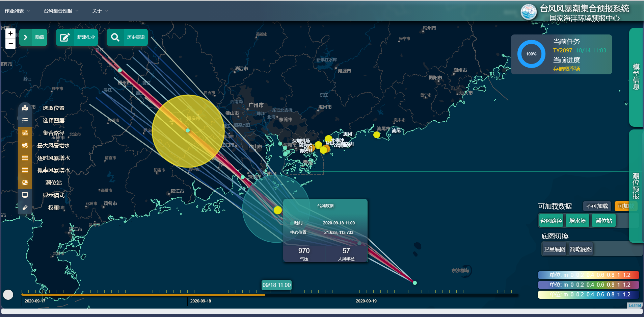Click the yellow-to-navy color legend bar
Viewport: 644px width, 317px height.
pyautogui.click(x=588, y=295)
